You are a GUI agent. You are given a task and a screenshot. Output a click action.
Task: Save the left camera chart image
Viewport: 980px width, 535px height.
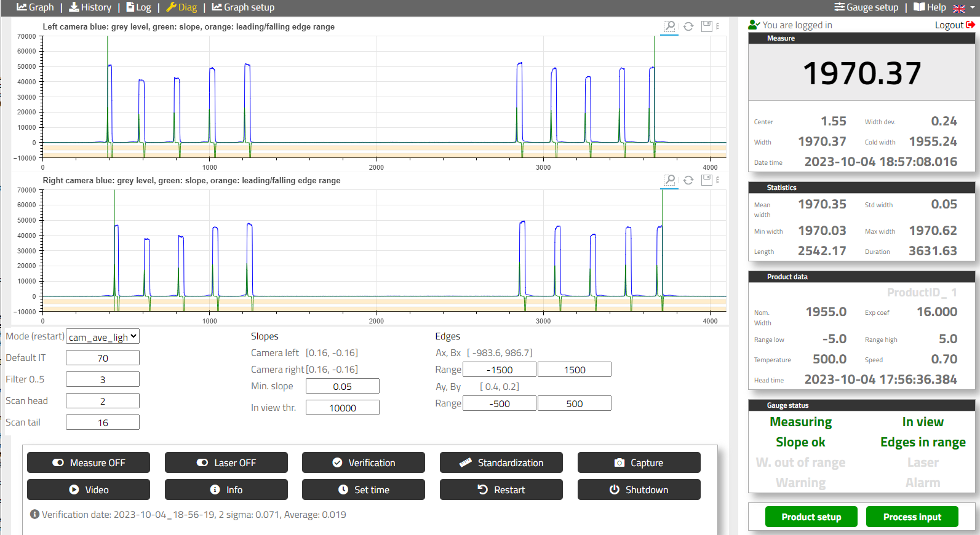(x=706, y=26)
